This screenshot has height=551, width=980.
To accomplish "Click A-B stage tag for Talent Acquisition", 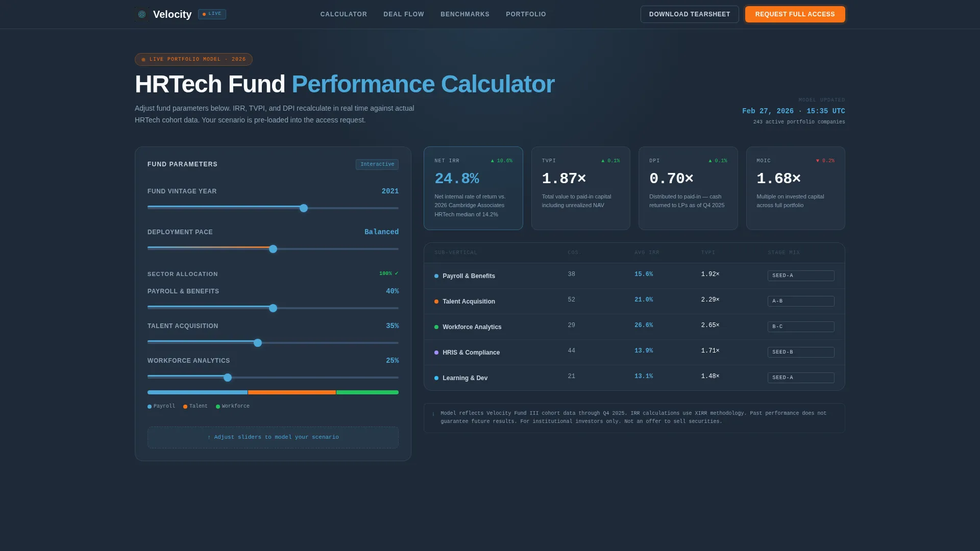I will [x=801, y=302].
